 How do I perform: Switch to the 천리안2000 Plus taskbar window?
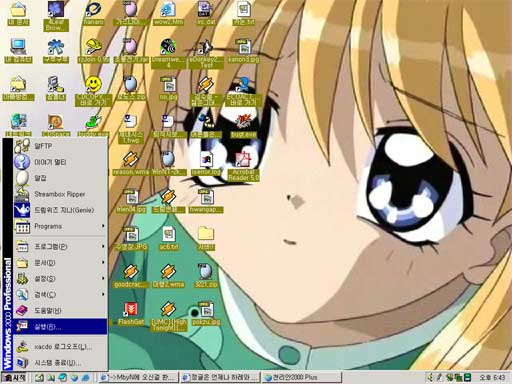[x=302, y=378]
